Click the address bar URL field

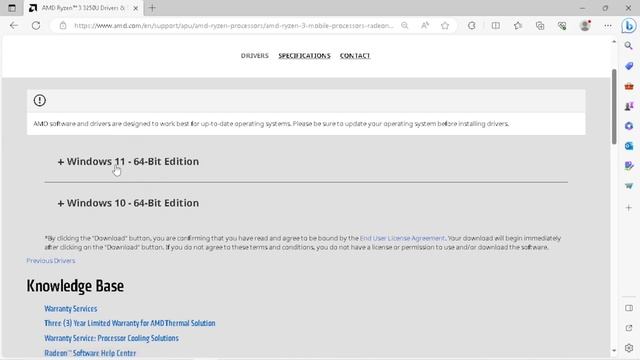tap(233, 25)
